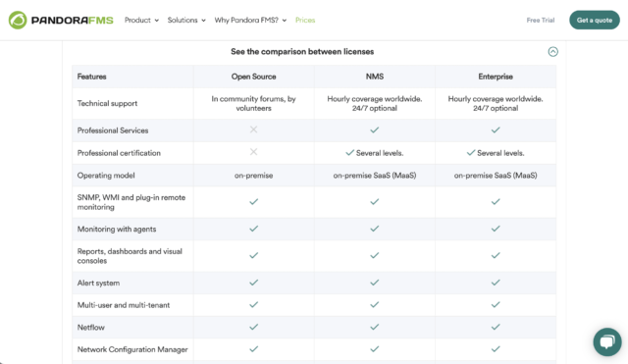Click Enterprise checkmark for Monitoring with agents
This screenshot has width=628, height=364.
496,229
